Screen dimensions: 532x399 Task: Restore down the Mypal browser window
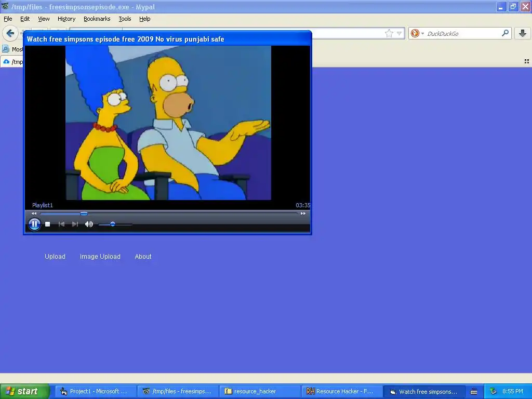pyautogui.click(x=513, y=6)
